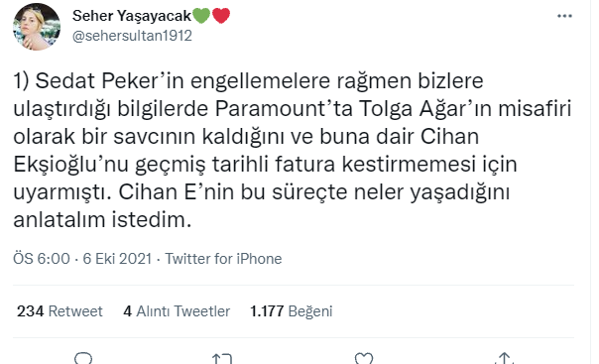The height and width of the screenshot is (364, 599).
Task: Open the @sehersultan1912 handle
Action: pyautogui.click(x=132, y=36)
